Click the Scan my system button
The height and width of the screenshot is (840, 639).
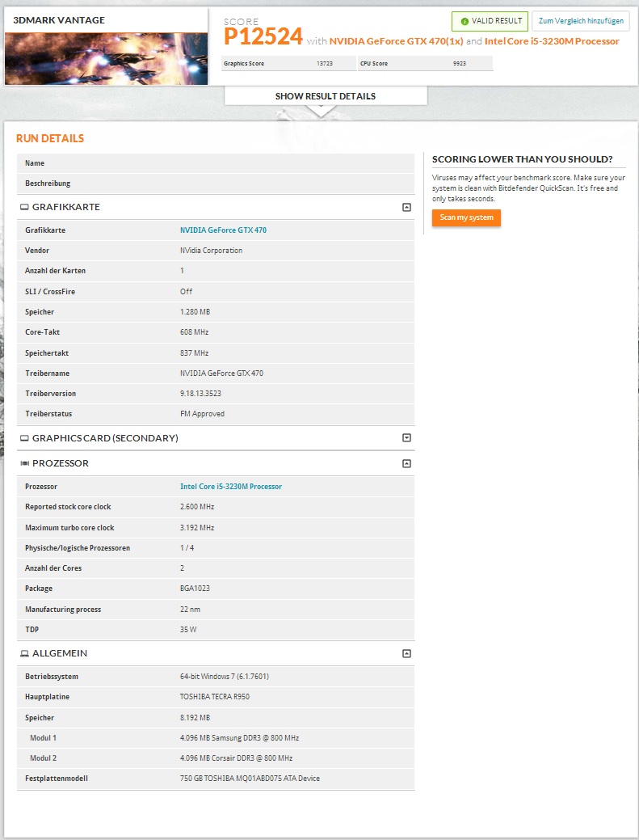click(x=466, y=217)
